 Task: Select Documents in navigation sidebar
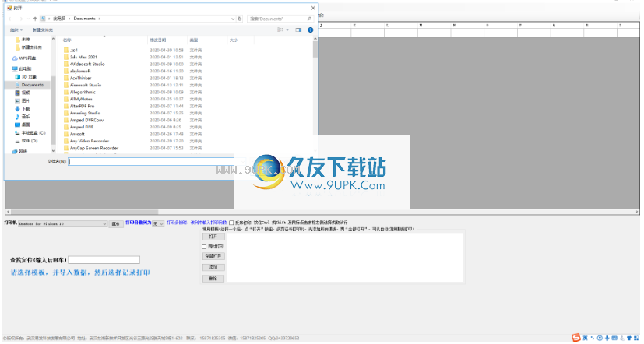point(29,85)
